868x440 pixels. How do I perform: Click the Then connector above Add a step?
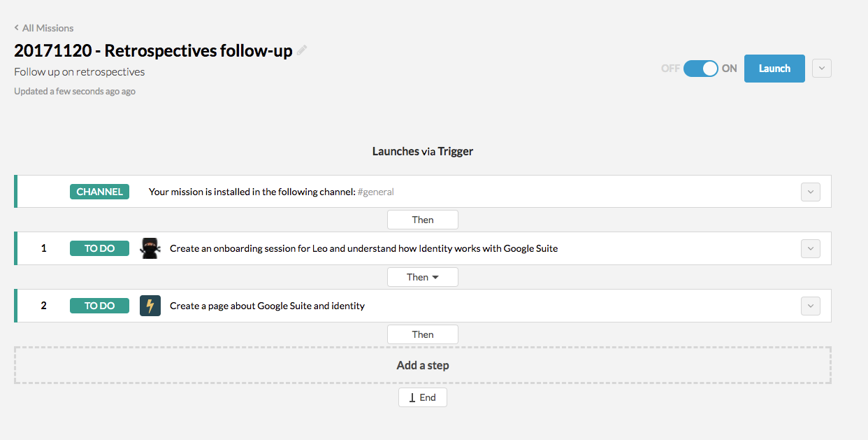423,334
